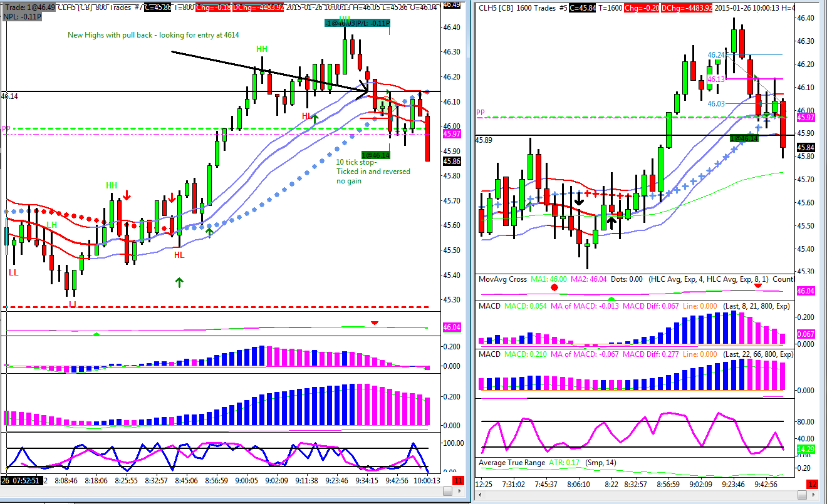The image size is (827, 504).
Task: Click the black trendline arrowhead on left chart
Action: pos(362,91)
